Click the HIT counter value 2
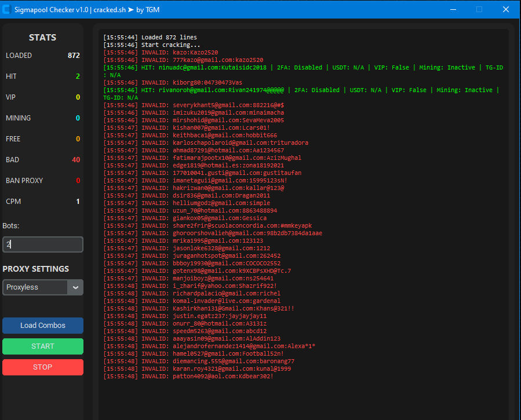Viewport: 521px width, 420px height. pyautogui.click(x=78, y=76)
